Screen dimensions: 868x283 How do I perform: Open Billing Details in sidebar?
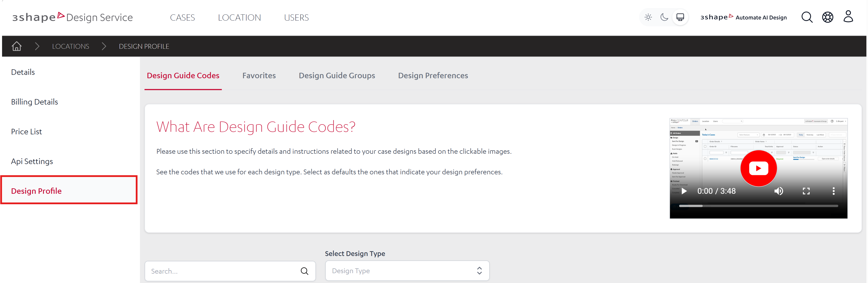(34, 102)
